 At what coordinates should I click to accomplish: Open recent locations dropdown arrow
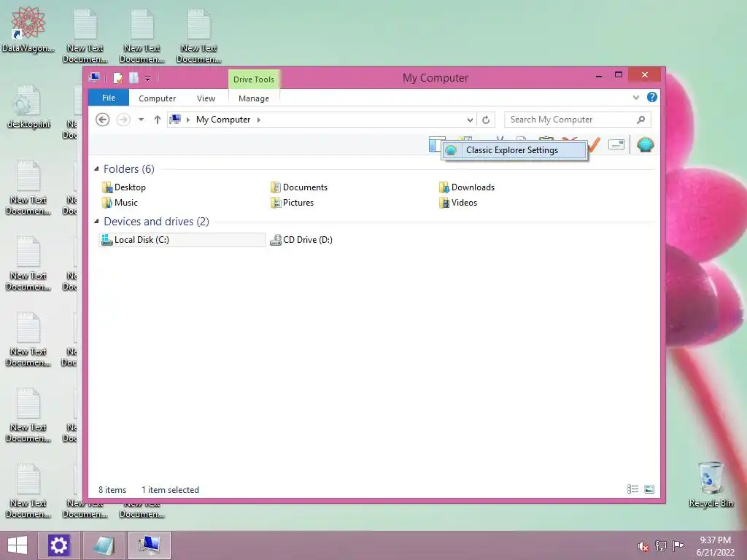click(141, 120)
